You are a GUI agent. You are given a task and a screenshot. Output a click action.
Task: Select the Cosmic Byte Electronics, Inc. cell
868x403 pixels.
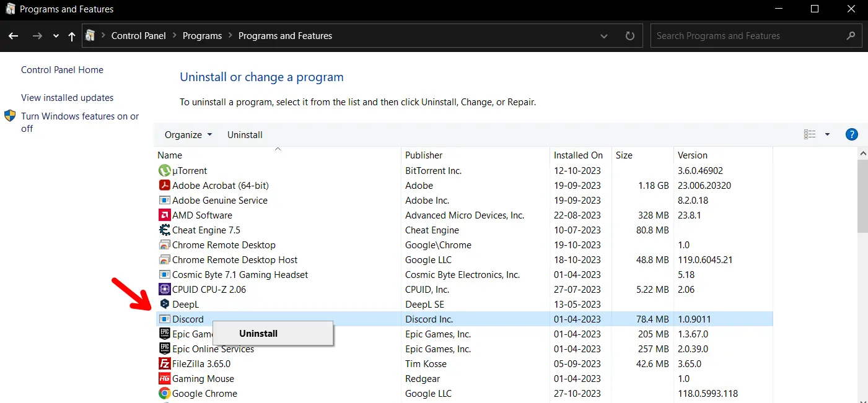[462, 275]
